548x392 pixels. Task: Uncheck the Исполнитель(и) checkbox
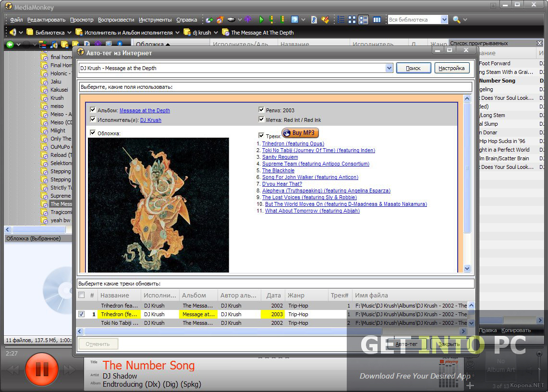pyautogui.click(x=93, y=119)
